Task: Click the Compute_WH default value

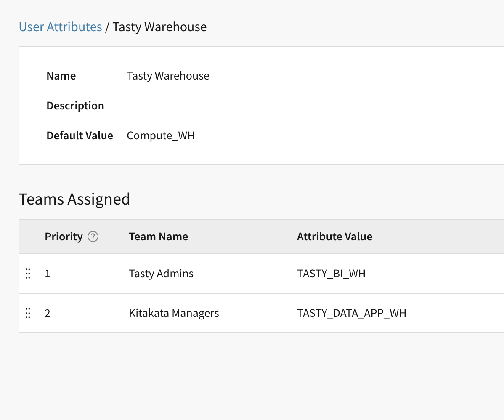Action: (x=161, y=136)
